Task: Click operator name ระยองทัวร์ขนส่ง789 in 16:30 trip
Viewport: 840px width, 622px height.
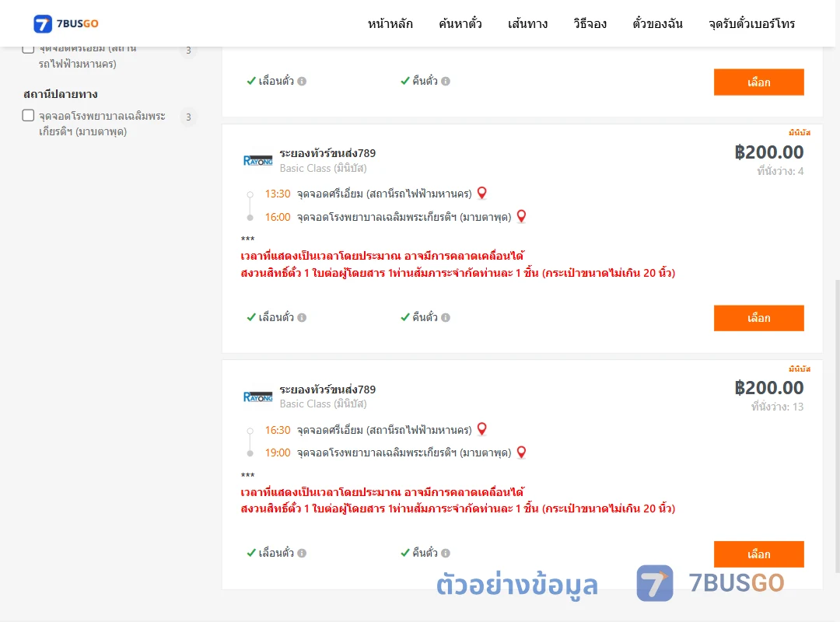Action: point(327,390)
